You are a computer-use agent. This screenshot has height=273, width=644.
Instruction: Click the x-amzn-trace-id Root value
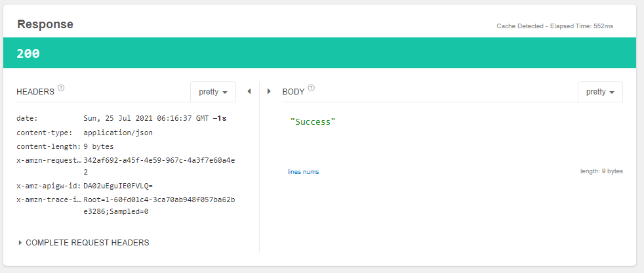tap(159, 199)
